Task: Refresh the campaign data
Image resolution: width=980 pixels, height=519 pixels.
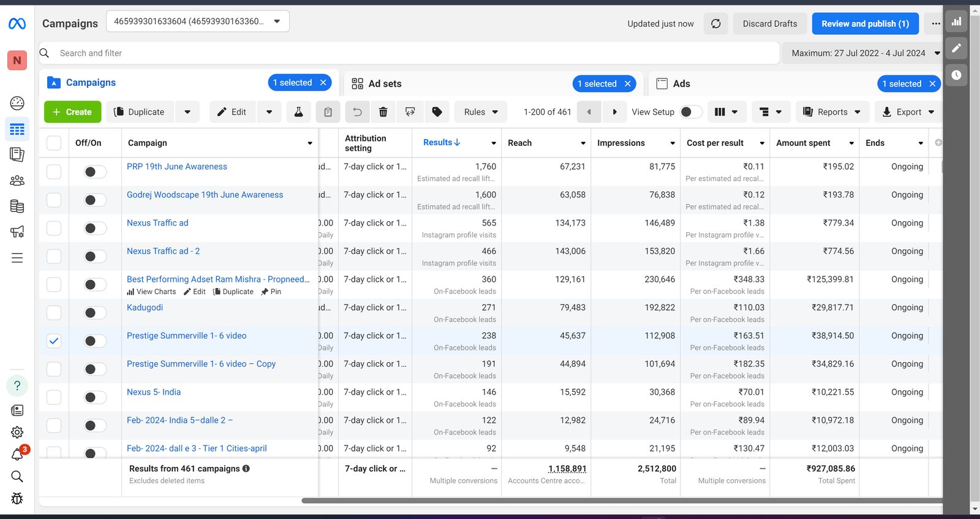Action: tap(715, 24)
